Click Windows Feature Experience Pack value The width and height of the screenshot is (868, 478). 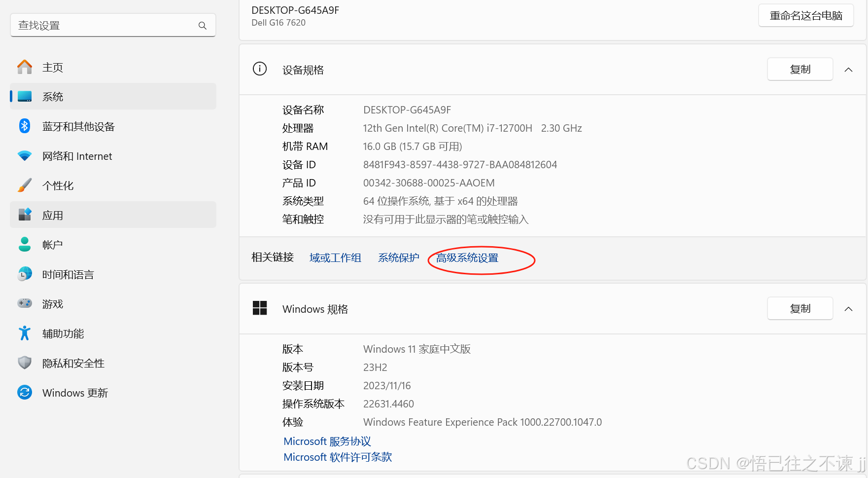pyautogui.click(x=483, y=422)
